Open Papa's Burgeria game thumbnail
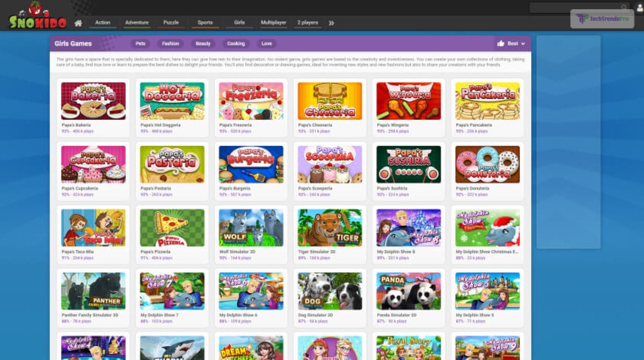The width and height of the screenshot is (644, 360). pyautogui.click(x=251, y=164)
